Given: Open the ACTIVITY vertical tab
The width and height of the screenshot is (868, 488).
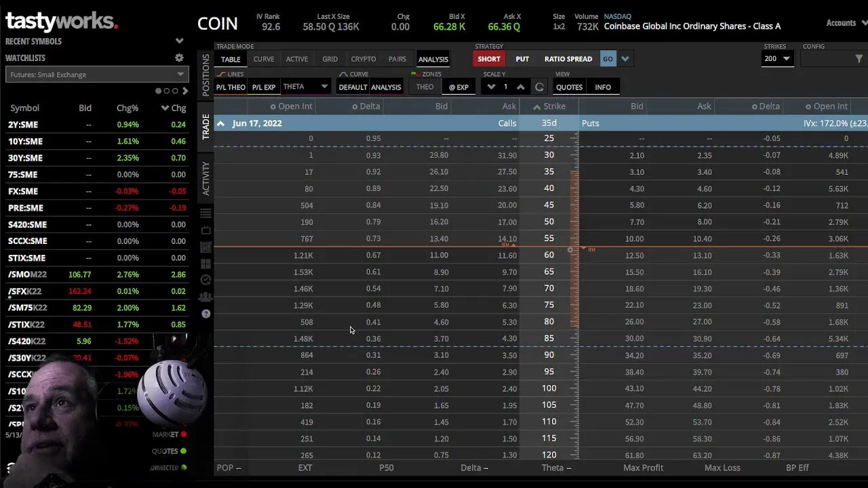Looking at the screenshot, I should [x=206, y=178].
